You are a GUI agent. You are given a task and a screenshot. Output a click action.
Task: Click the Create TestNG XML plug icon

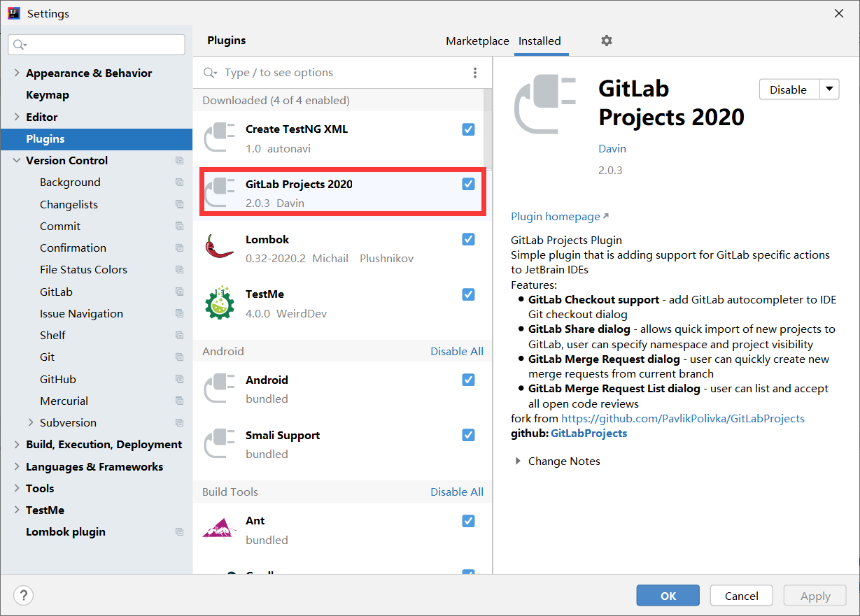point(219,138)
